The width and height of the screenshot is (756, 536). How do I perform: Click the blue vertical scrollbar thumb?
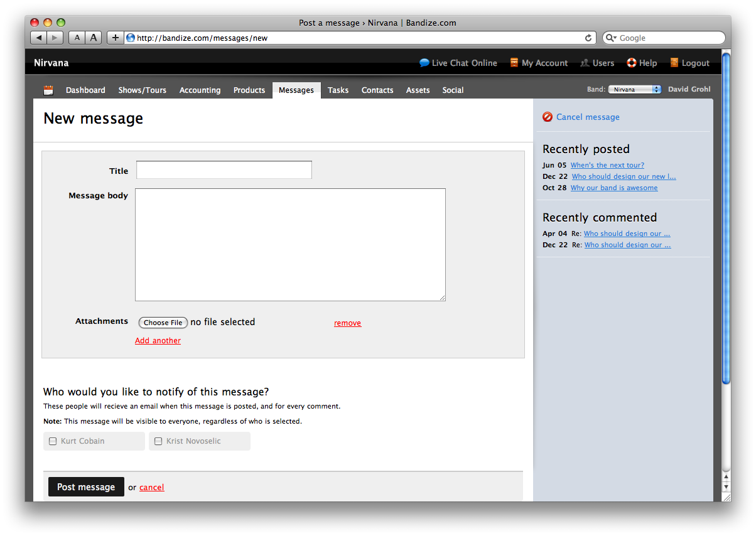(x=726, y=218)
